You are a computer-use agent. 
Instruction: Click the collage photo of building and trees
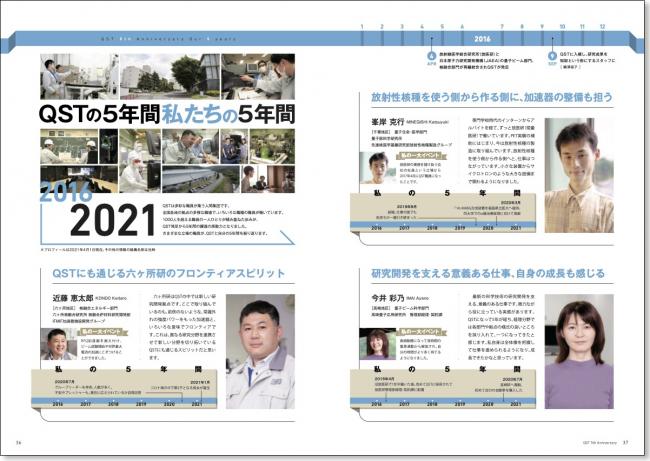click(x=170, y=76)
